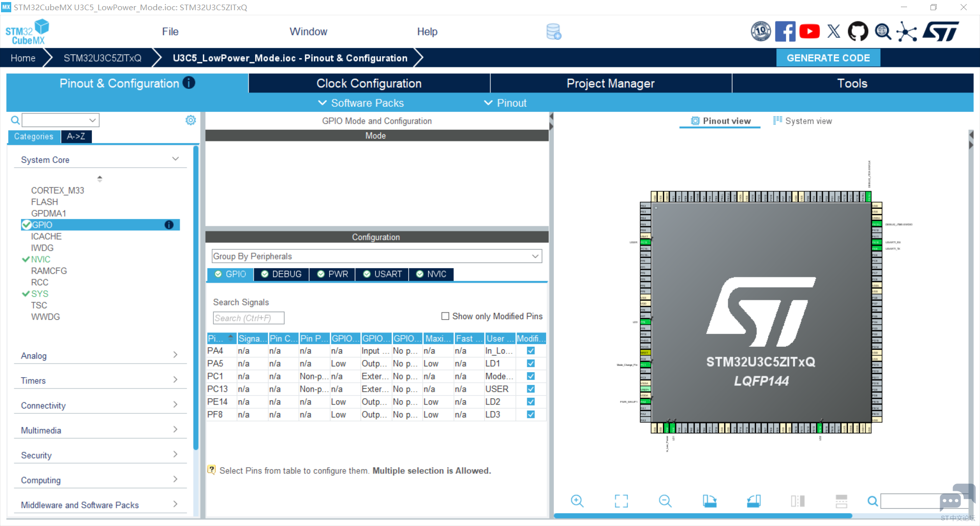Toggle the Modified checkbox for PA4
The height and width of the screenshot is (526, 980).
(x=531, y=351)
